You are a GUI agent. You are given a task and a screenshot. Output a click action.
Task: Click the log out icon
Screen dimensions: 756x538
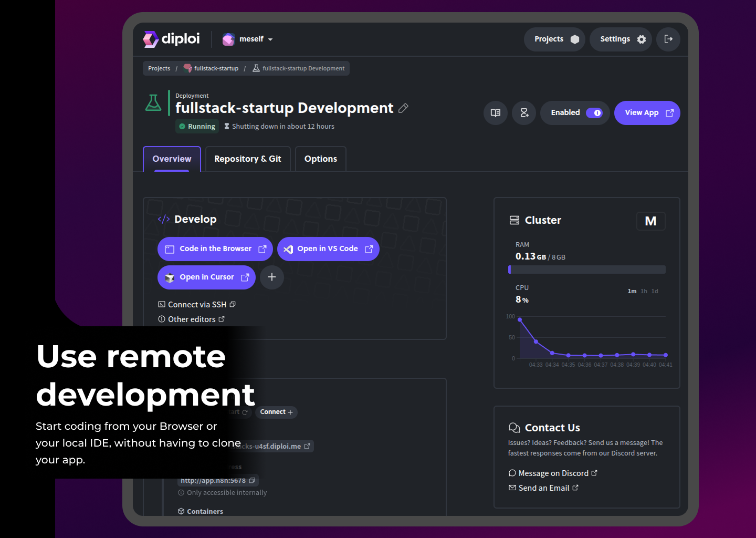click(x=668, y=39)
